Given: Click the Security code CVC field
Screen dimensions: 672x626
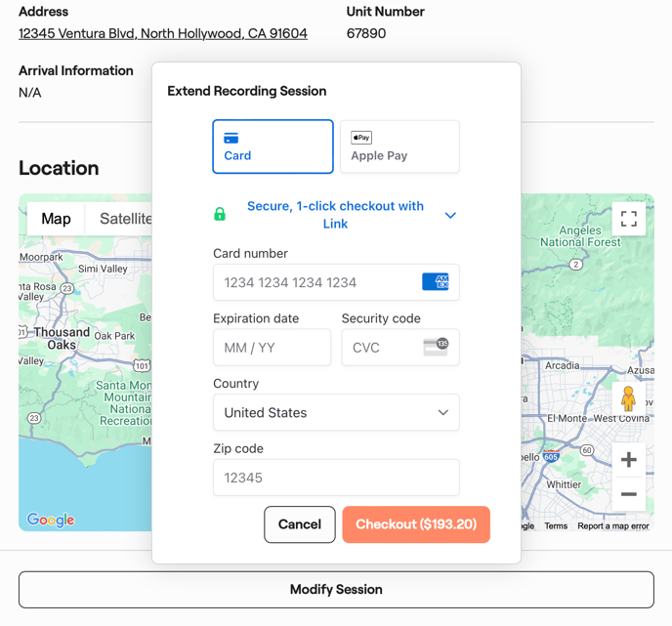Looking at the screenshot, I should (379, 348).
